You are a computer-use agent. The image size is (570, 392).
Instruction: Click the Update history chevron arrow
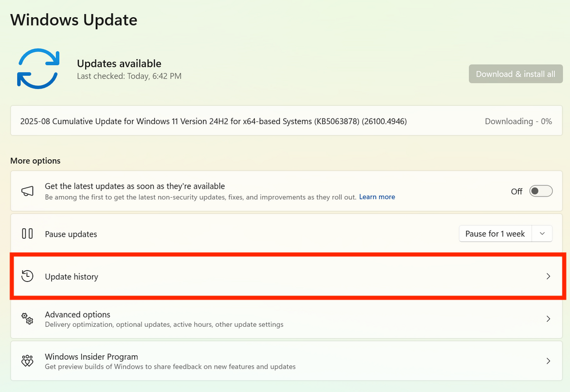(548, 276)
